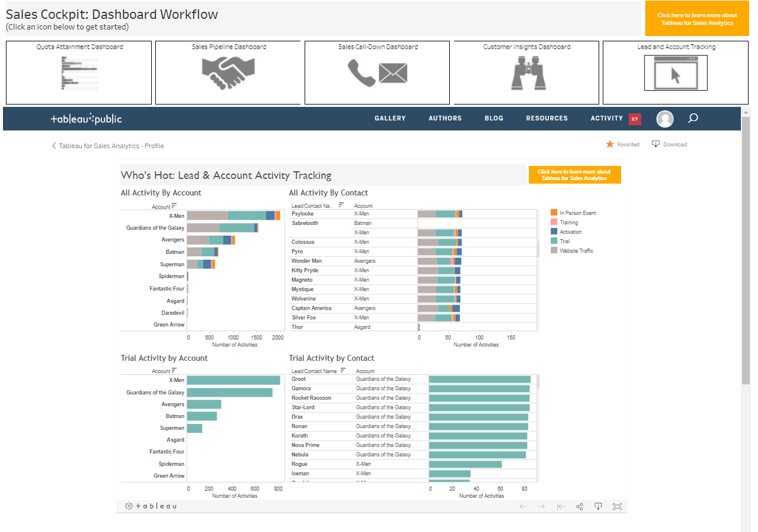Click the All Activity By Contact scrollbar

click(538, 249)
